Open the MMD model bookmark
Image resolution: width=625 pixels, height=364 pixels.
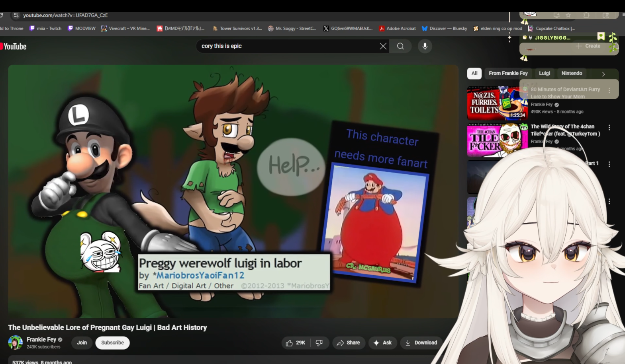180,28
